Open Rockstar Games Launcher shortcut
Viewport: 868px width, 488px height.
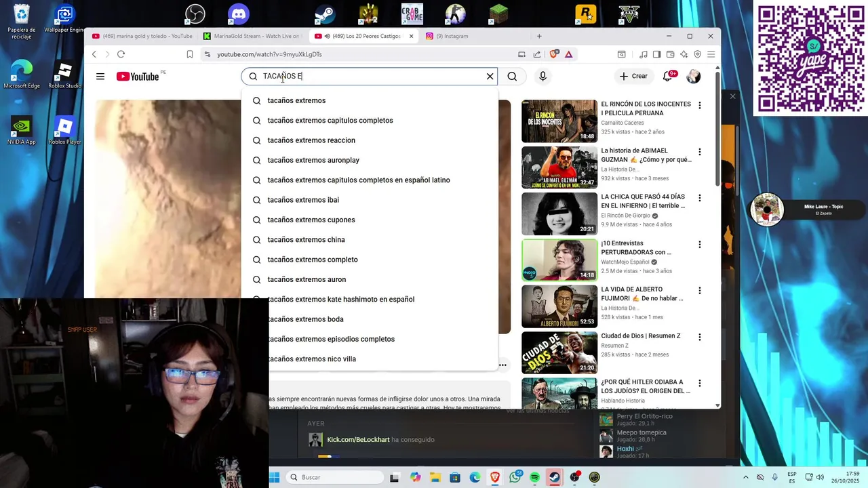pyautogui.click(x=586, y=14)
